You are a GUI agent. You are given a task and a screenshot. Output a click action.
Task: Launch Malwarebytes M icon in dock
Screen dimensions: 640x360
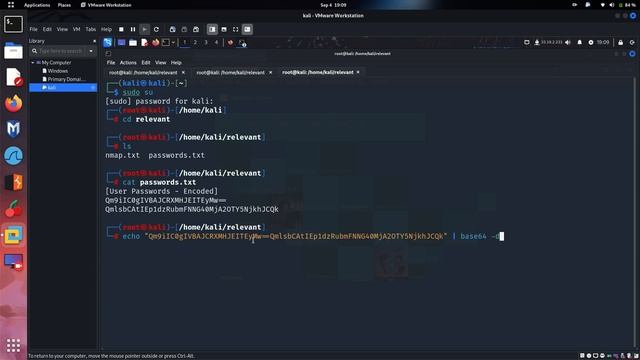click(x=13, y=129)
